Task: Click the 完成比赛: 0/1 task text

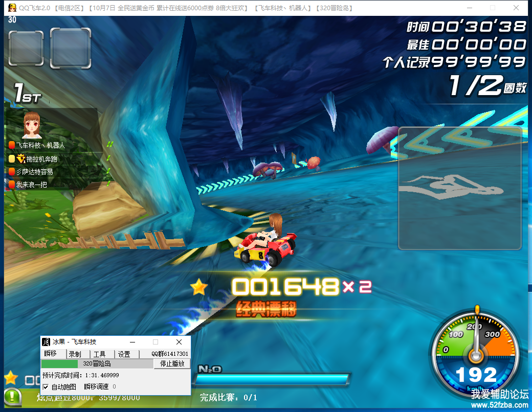Action: click(228, 397)
